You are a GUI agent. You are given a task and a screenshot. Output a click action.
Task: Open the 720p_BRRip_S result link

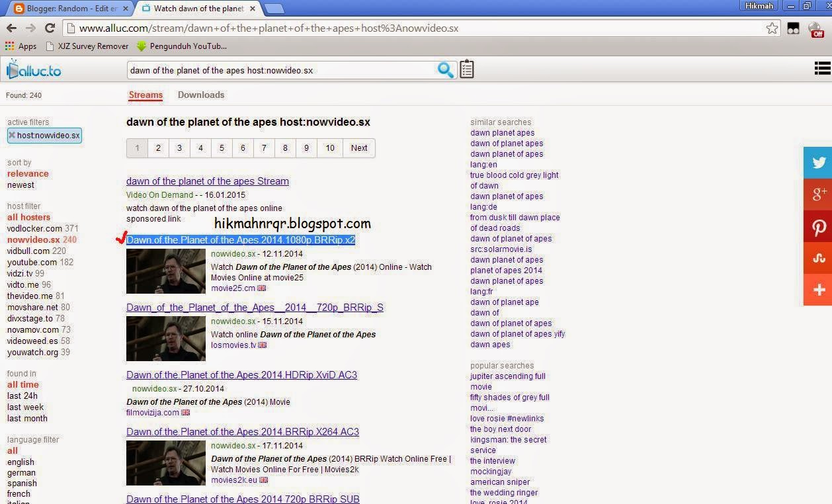pyautogui.click(x=255, y=308)
